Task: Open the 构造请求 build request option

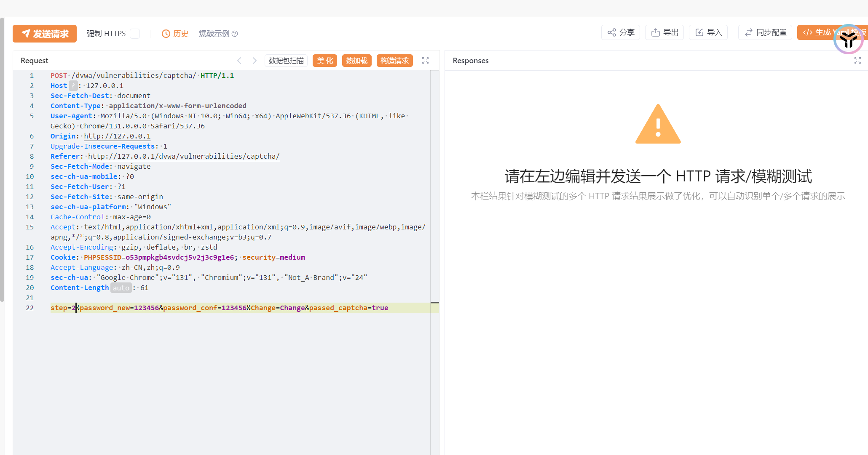Action: click(394, 61)
